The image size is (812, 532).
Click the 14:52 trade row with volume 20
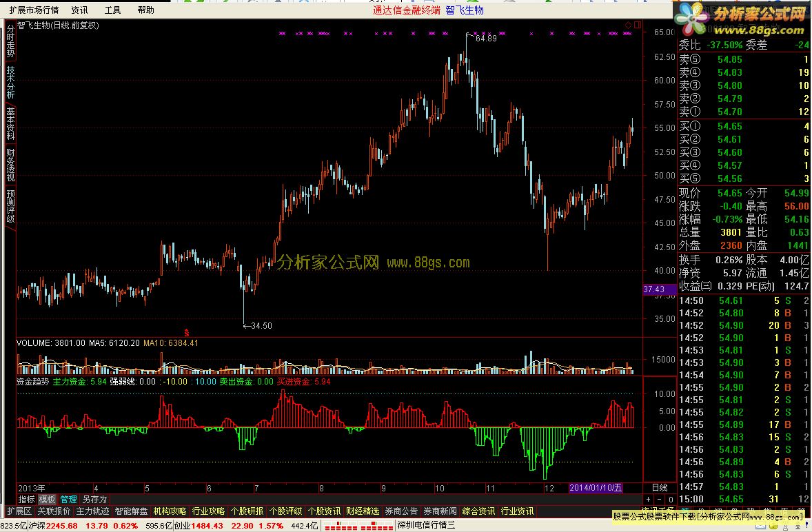(744, 325)
